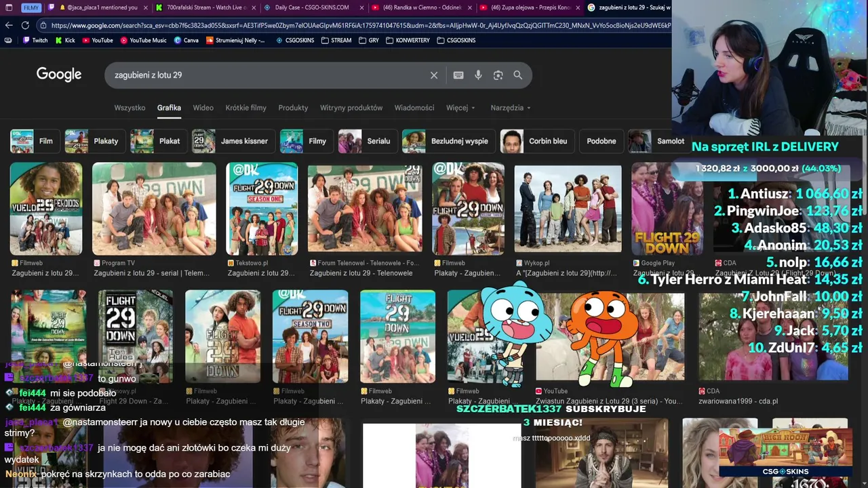Click the address bar URL
868x488 pixels.
tap(359, 26)
